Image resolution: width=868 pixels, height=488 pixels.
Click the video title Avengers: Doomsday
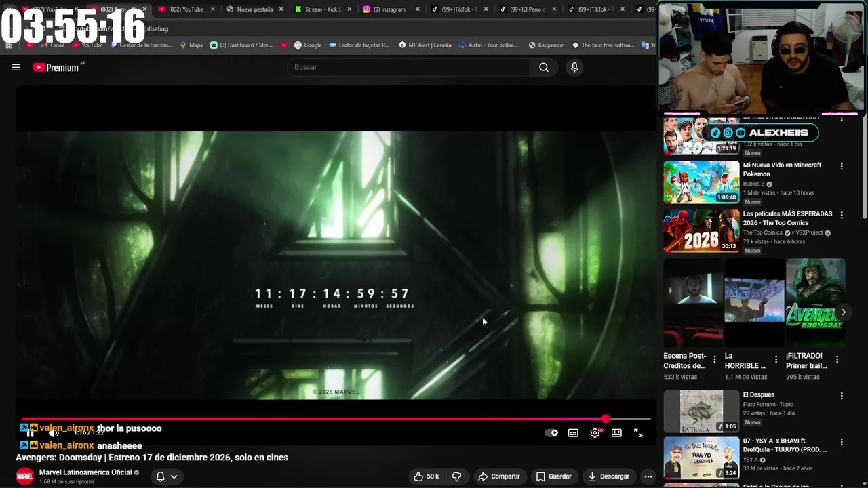(152, 457)
